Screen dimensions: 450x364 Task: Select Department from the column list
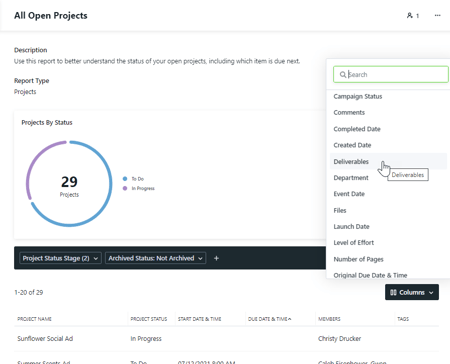[x=351, y=178]
